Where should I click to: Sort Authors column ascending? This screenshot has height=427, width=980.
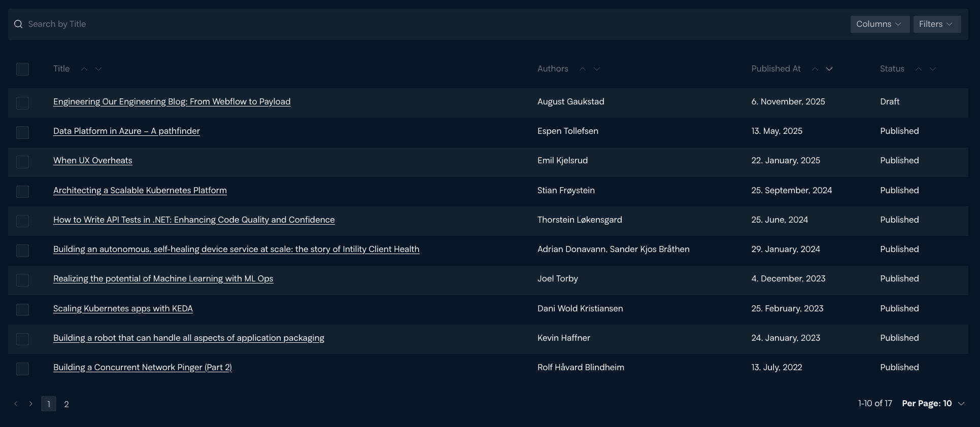[x=583, y=69]
